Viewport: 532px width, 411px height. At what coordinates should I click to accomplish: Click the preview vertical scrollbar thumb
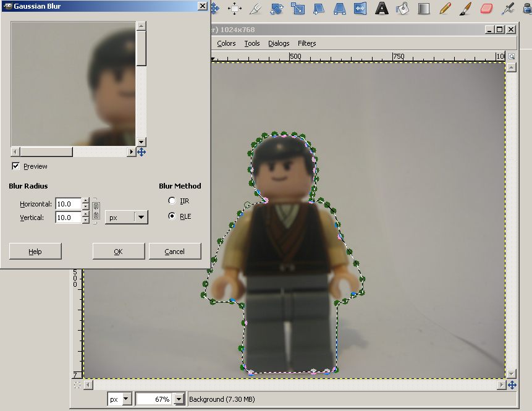pos(141,48)
